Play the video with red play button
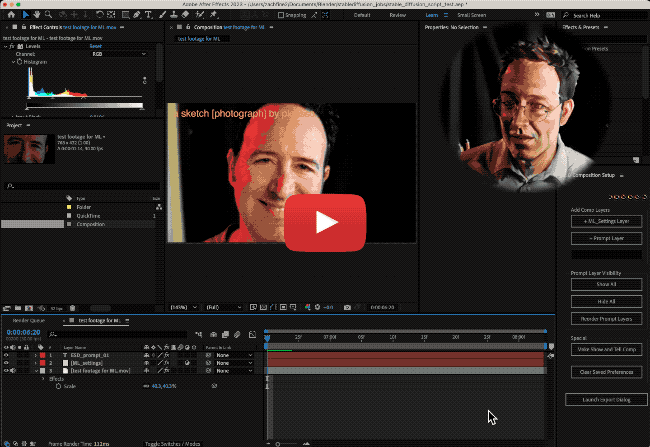This screenshot has height=447, width=650. pos(325,223)
